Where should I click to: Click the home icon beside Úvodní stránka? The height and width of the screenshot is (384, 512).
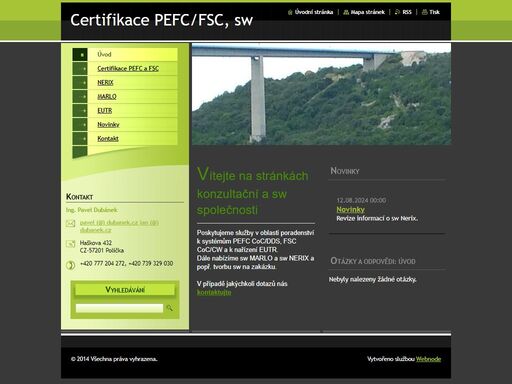click(290, 12)
